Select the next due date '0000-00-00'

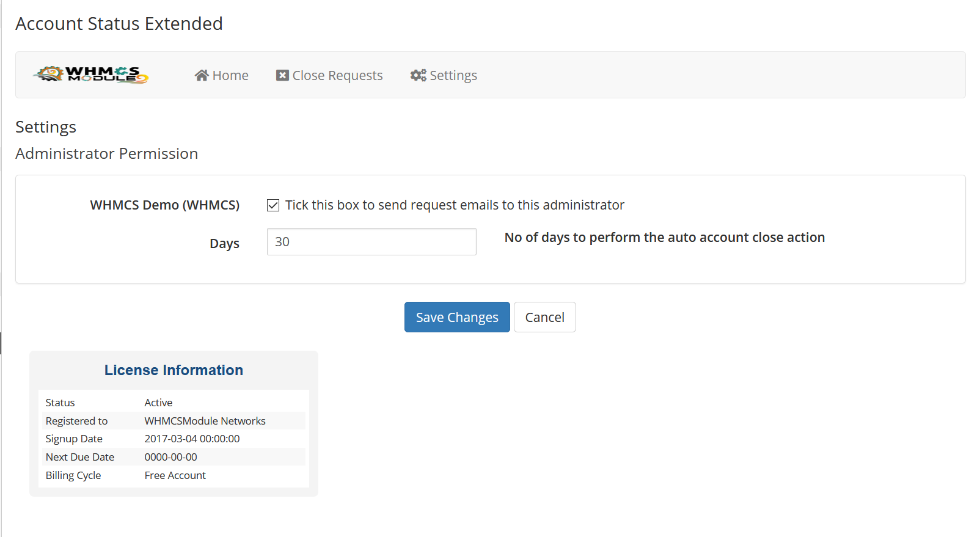(171, 457)
